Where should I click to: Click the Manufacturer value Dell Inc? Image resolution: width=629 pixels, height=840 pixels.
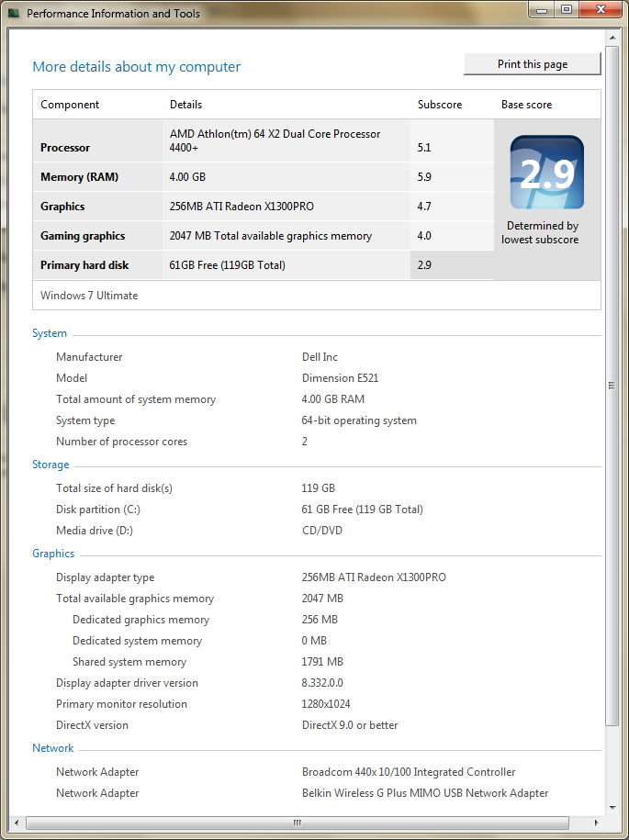pos(320,357)
